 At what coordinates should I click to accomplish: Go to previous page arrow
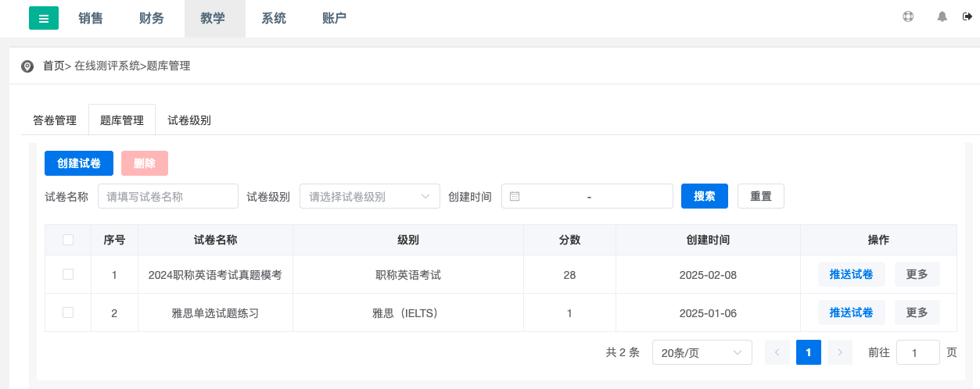[777, 353]
